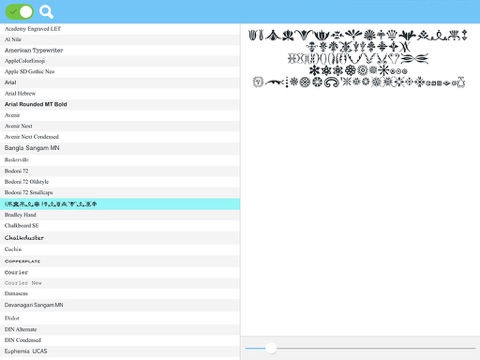The width and height of the screenshot is (480, 360).
Task: Select Chalkboard SE font
Action: pos(120,226)
